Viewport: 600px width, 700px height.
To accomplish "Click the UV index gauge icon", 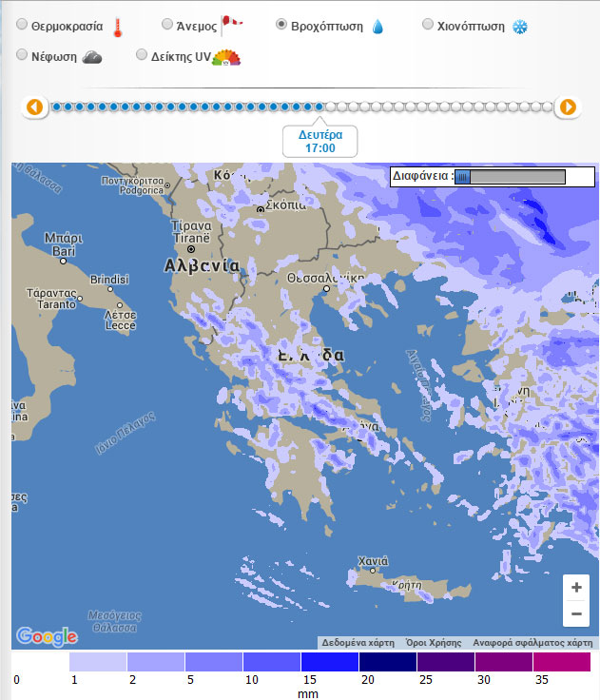I will click(226, 57).
